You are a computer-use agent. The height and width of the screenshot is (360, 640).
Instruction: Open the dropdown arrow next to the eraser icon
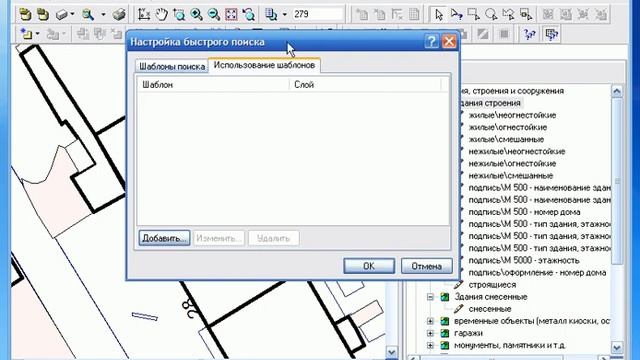point(72,15)
